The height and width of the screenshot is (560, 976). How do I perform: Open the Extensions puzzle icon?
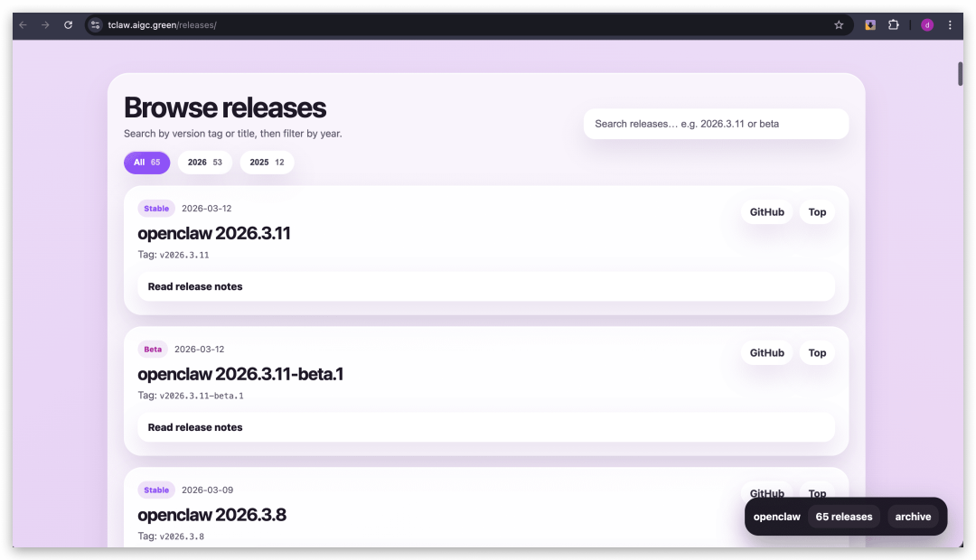(x=893, y=25)
